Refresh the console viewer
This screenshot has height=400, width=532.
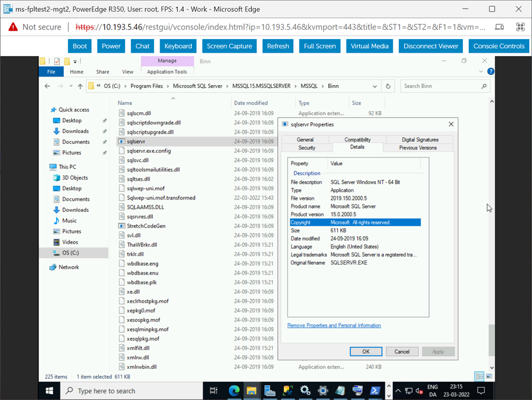[x=278, y=46]
